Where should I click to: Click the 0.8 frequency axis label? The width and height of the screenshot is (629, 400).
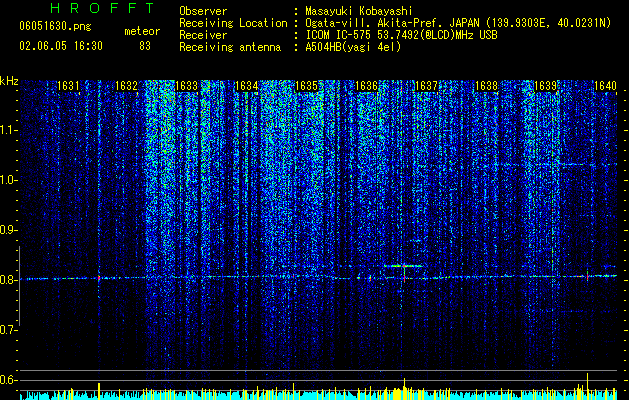(x=9, y=280)
